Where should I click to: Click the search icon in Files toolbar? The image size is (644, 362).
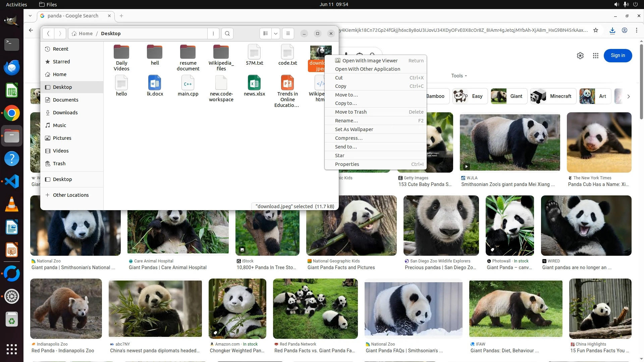[227, 34]
